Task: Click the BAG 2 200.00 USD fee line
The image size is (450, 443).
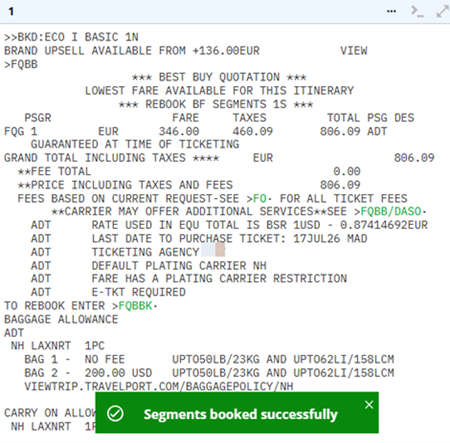Action: pos(209,373)
